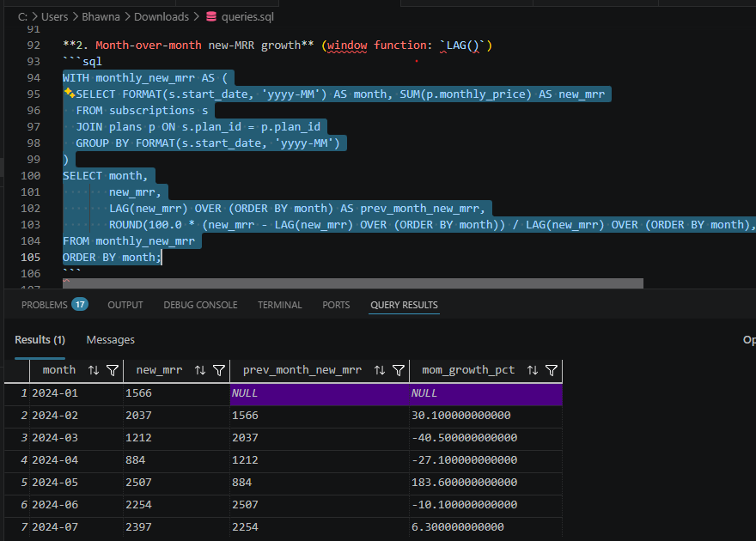Sort results by mom_growth_pct column
The image size is (756, 541).
533,370
